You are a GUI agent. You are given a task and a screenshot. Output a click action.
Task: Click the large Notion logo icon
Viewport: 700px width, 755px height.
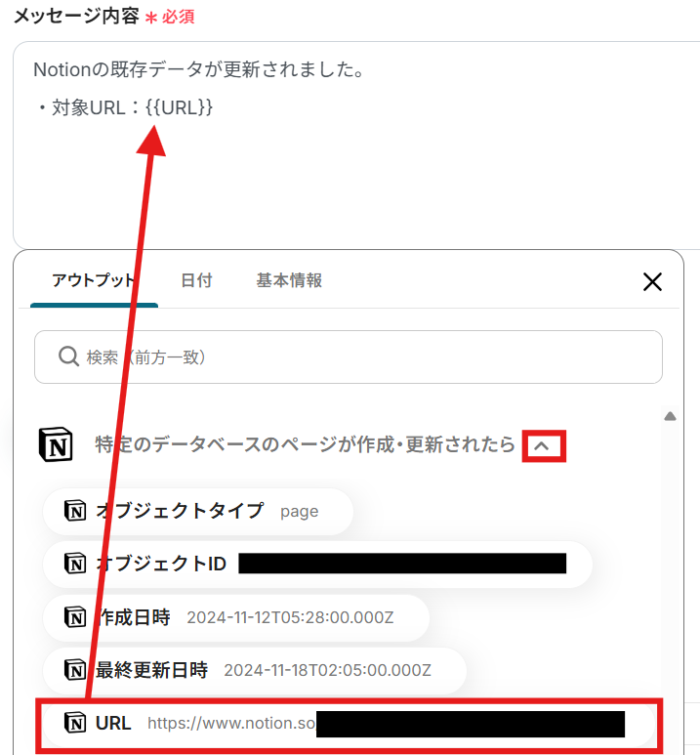[x=56, y=444]
